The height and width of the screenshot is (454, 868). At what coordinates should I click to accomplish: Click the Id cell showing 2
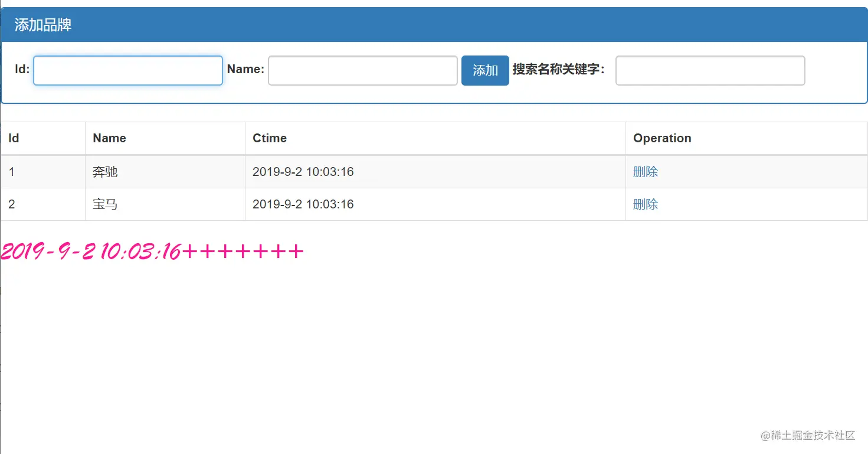43,204
